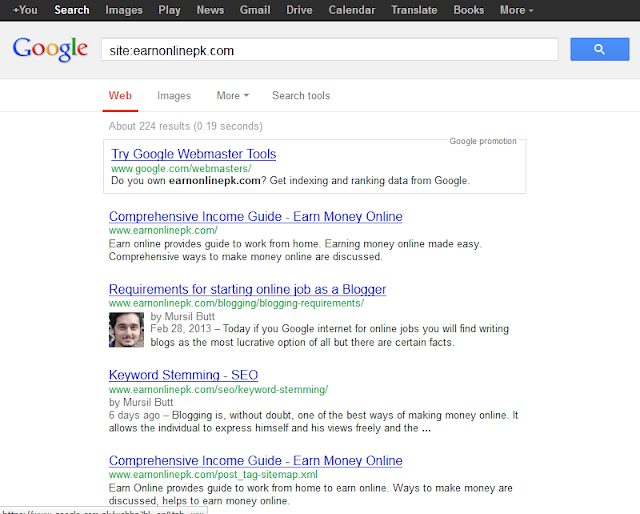640x514 pixels.
Task: Open Translate from the top bar
Action: tap(414, 10)
